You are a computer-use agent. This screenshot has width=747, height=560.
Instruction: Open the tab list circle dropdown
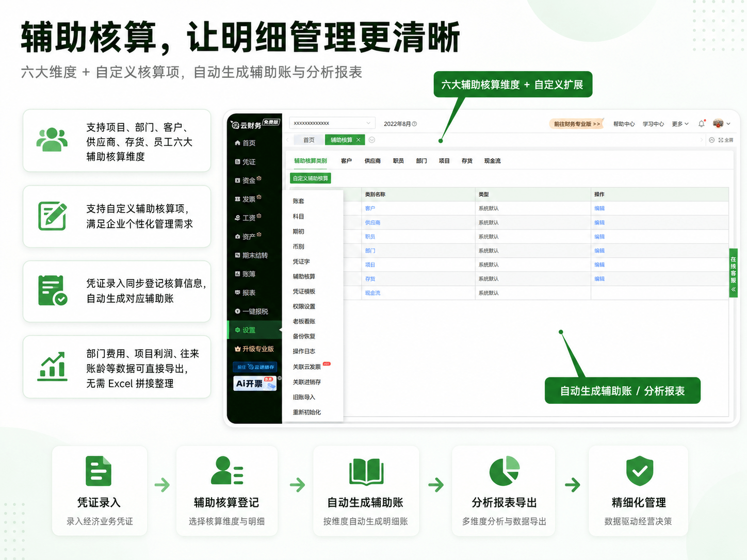(x=372, y=140)
